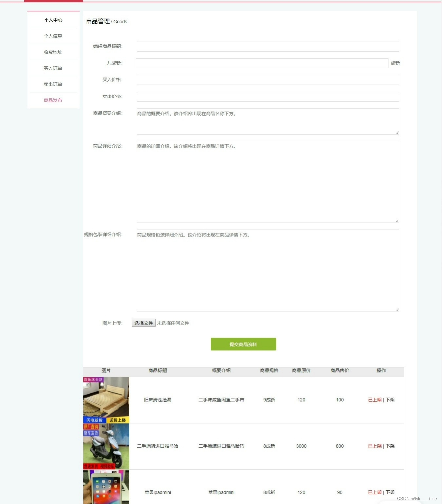Select the 9成新 cell
The width and height of the screenshot is (442, 504).
point(269,400)
